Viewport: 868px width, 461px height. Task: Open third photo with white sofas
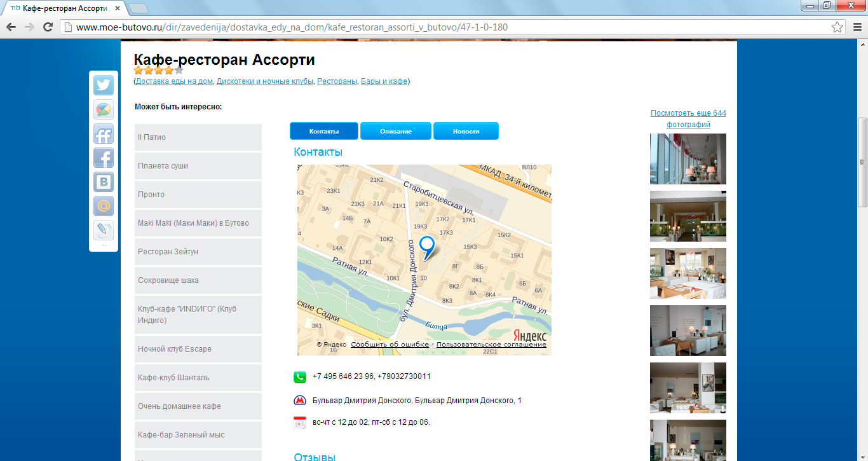[688, 273]
